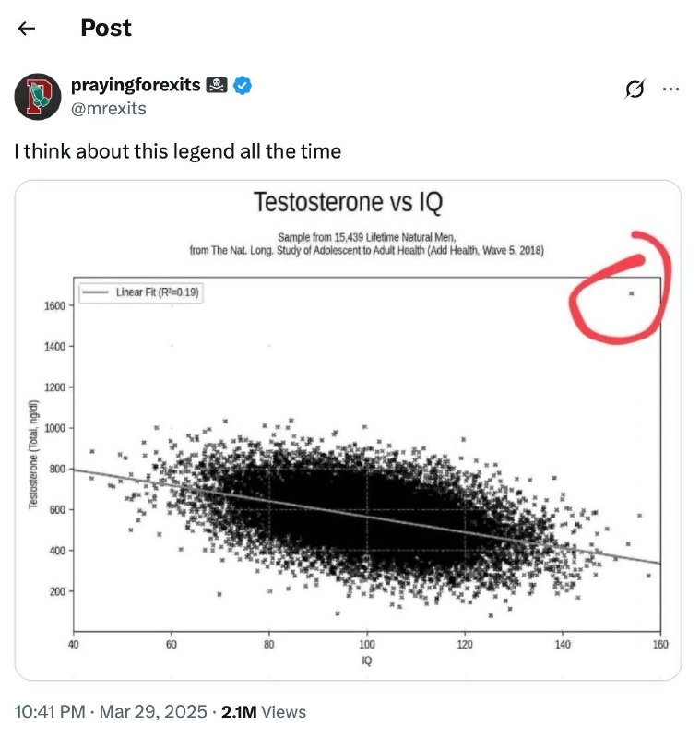This screenshot has height=738, width=700.
Task: Click the red-circled outlier data point
Action: [x=632, y=293]
